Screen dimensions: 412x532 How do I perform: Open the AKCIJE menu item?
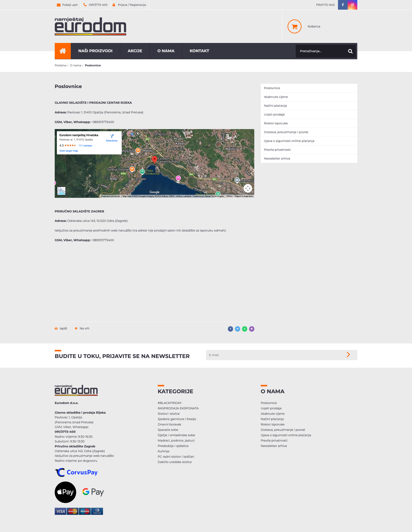135,51
